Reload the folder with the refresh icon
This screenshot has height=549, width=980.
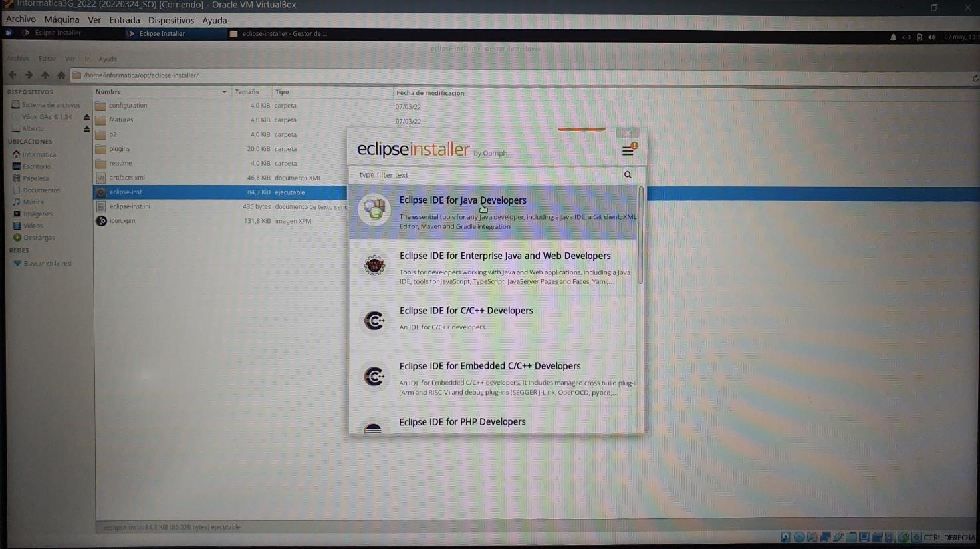(x=975, y=78)
